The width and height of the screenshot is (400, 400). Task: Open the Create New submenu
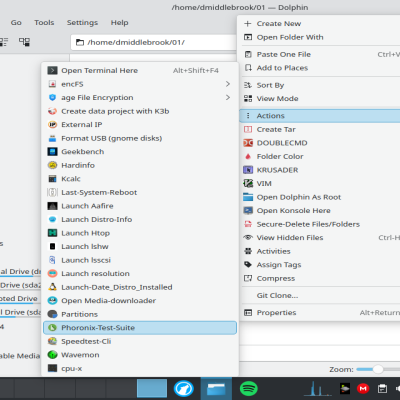coord(320,24)
